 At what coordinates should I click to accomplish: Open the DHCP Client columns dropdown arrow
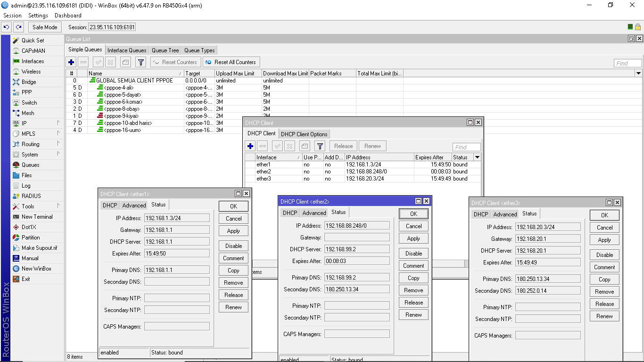[477, 157]
